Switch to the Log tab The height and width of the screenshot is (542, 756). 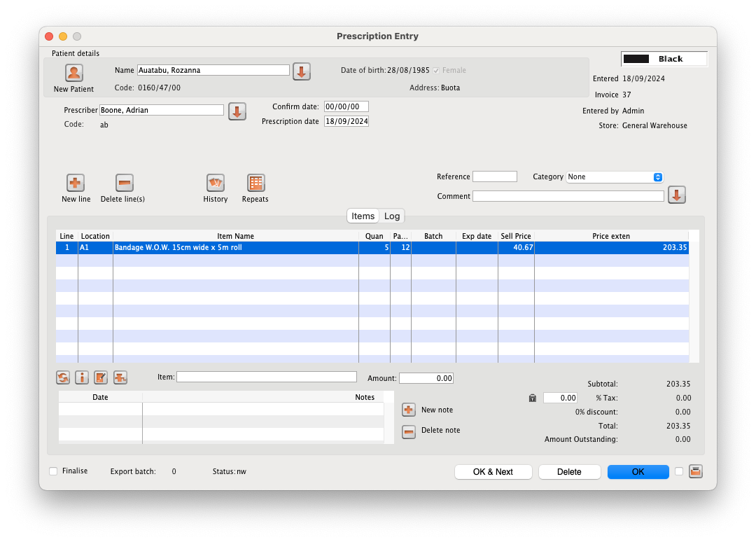pos(392,216)
